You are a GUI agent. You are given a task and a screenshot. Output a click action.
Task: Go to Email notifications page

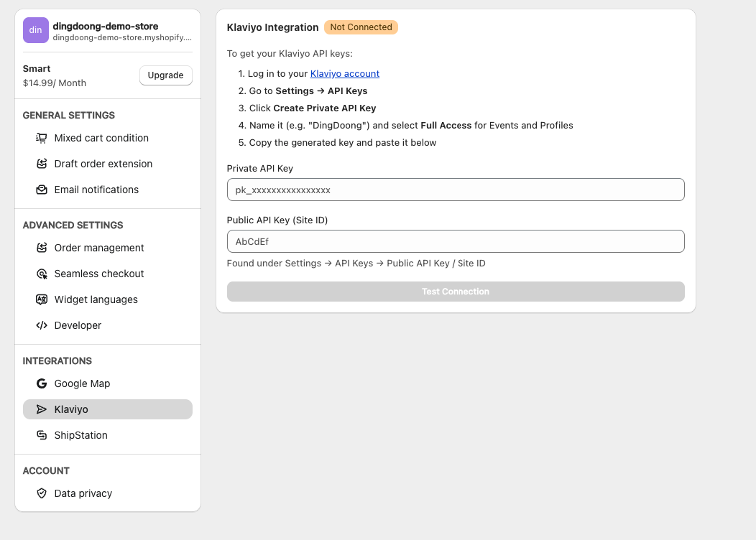coord(108,190)
